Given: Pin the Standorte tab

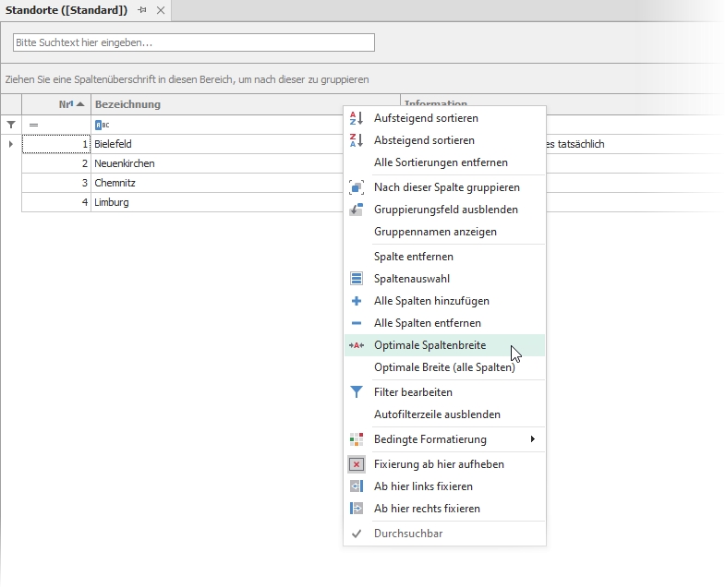Looking at the screenshot, I should [142, 10].
